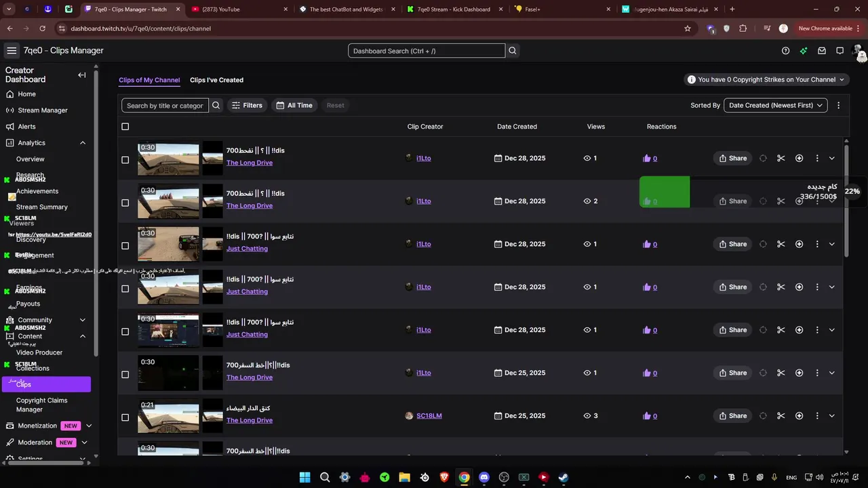Image resolution: width=868 pixels, height=488 pixels.
Task: Open the Filters button
Action: [246, 106]
